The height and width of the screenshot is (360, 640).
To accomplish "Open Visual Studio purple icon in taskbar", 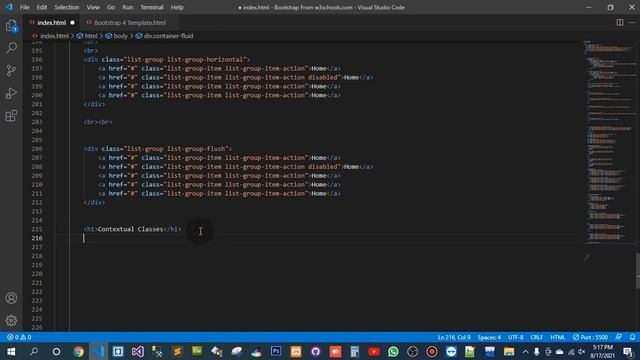I will pyautogui.click(x=138, y=351).
